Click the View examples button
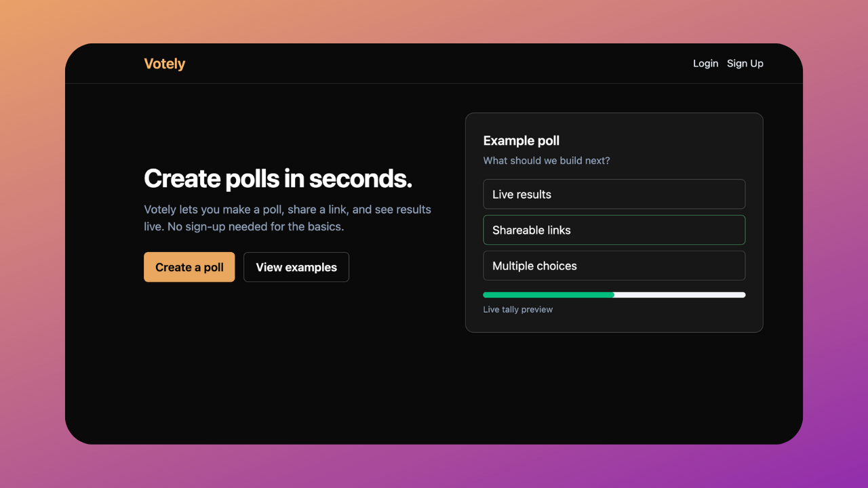This screenshot has height=488, width=868. tap(296, 267)
